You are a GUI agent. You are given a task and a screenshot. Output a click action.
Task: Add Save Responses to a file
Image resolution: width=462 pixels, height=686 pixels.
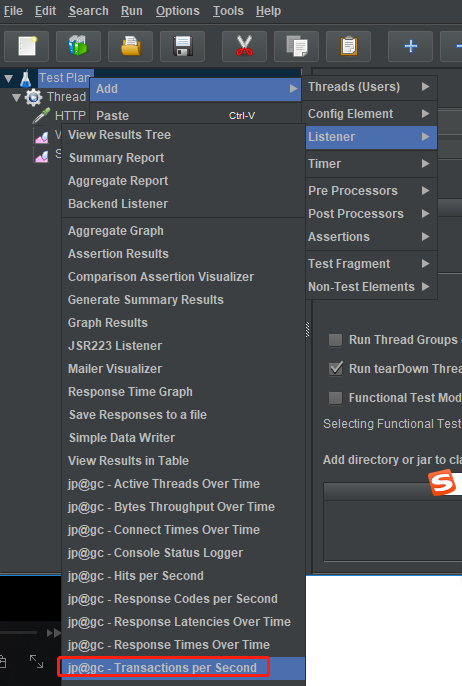[183, 415]
